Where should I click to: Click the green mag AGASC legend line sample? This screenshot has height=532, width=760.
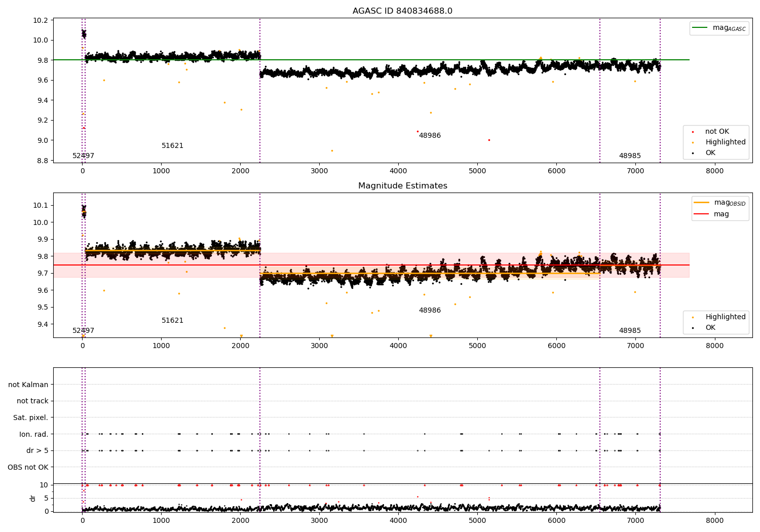tap(701, 28)
